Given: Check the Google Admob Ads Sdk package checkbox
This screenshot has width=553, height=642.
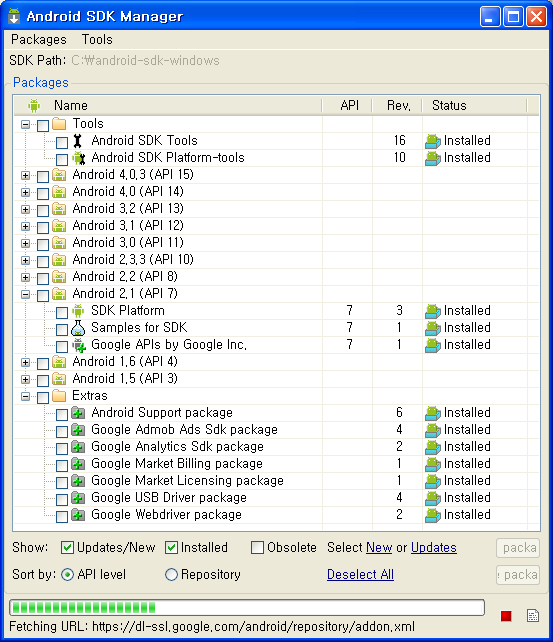Looking at the screenshot, I should pos(62,432).
